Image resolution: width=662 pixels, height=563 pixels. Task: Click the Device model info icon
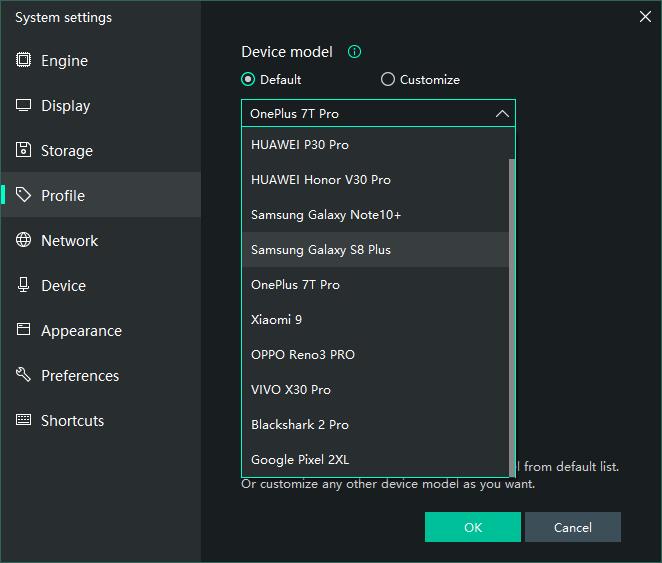click(x=354, y=52)
